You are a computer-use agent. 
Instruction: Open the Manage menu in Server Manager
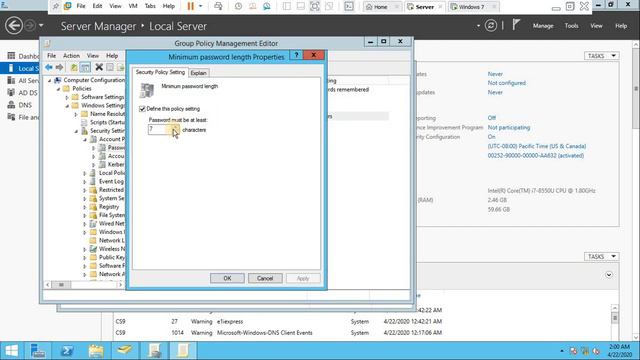tap(543, 26)
